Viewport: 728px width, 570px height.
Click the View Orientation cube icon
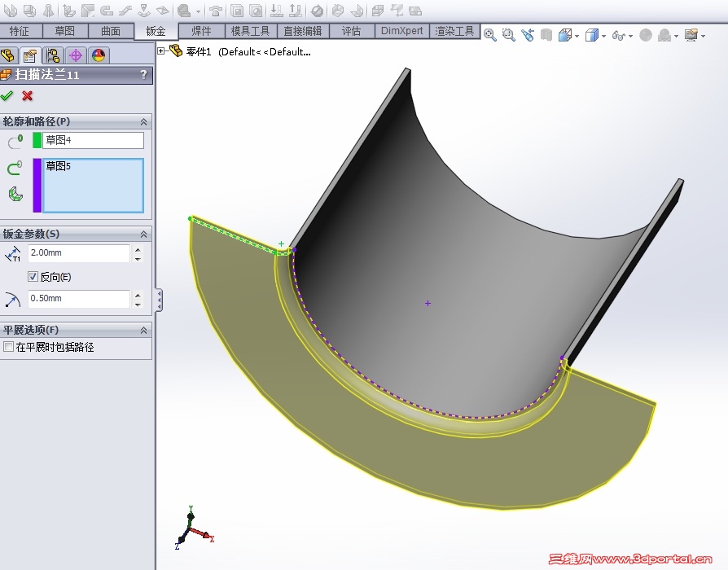coord(564,35)
